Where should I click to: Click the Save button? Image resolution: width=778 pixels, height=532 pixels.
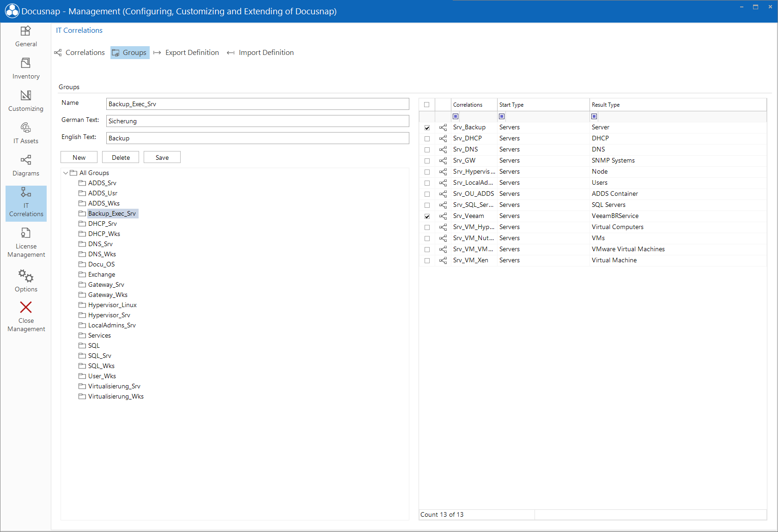click(162, 157)
